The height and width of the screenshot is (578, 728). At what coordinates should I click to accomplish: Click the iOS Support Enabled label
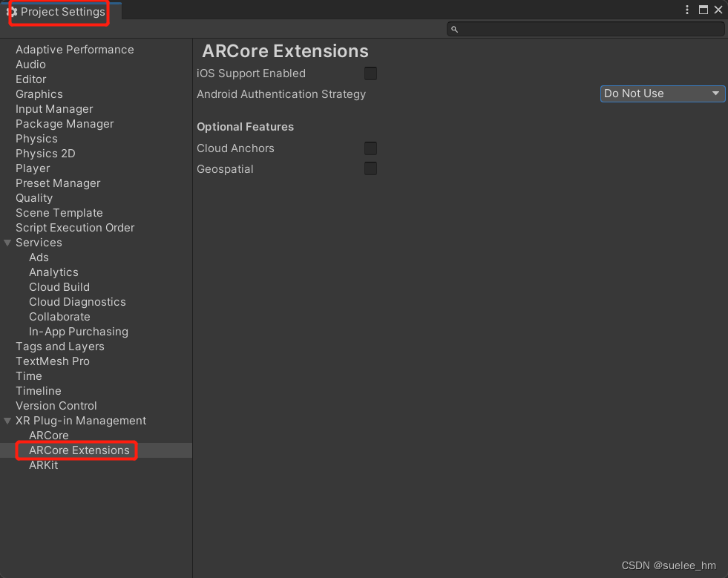click(x=251, y=73)
